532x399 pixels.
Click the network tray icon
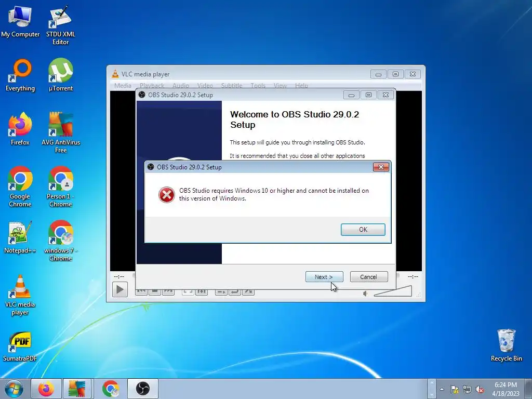(467, 389)
